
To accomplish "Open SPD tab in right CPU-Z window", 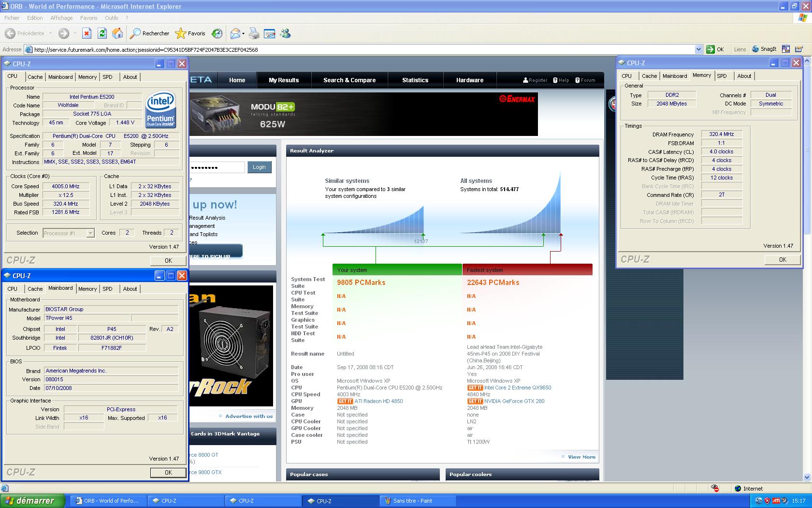I will click(x=722, y=76).
